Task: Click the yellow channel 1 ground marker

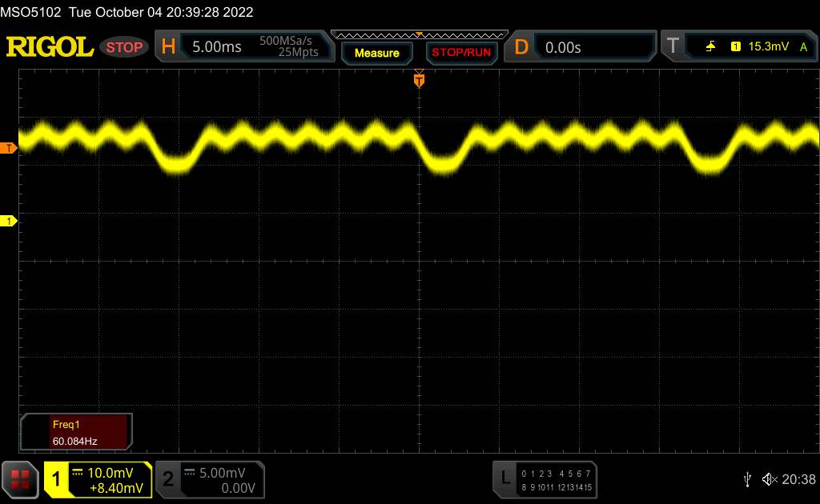Action: (9, 220)
